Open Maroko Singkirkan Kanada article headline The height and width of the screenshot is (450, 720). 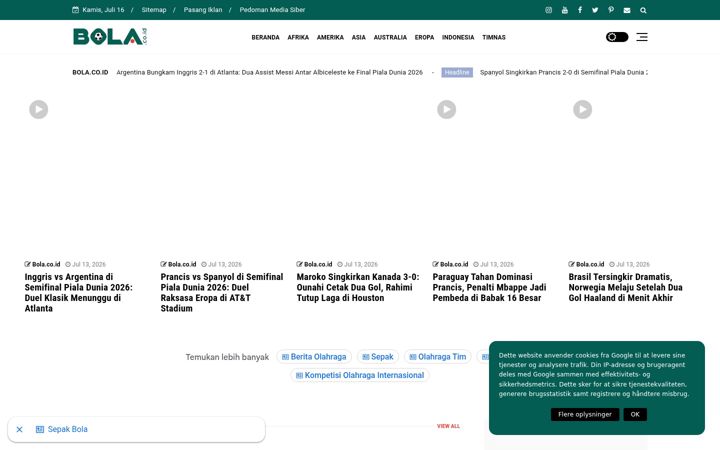[358, 287]
